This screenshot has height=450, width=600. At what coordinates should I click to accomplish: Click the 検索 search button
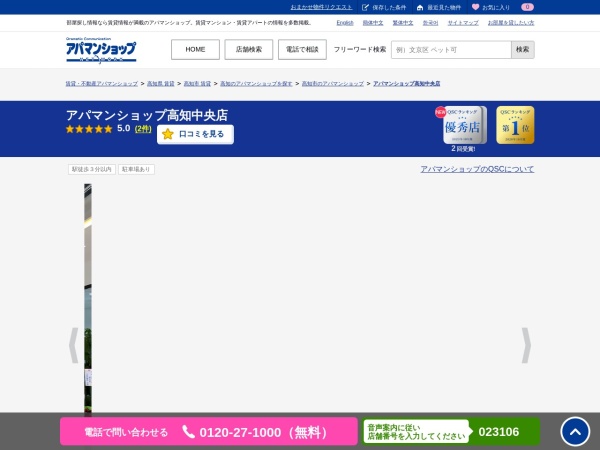click(x=523, y=50)
